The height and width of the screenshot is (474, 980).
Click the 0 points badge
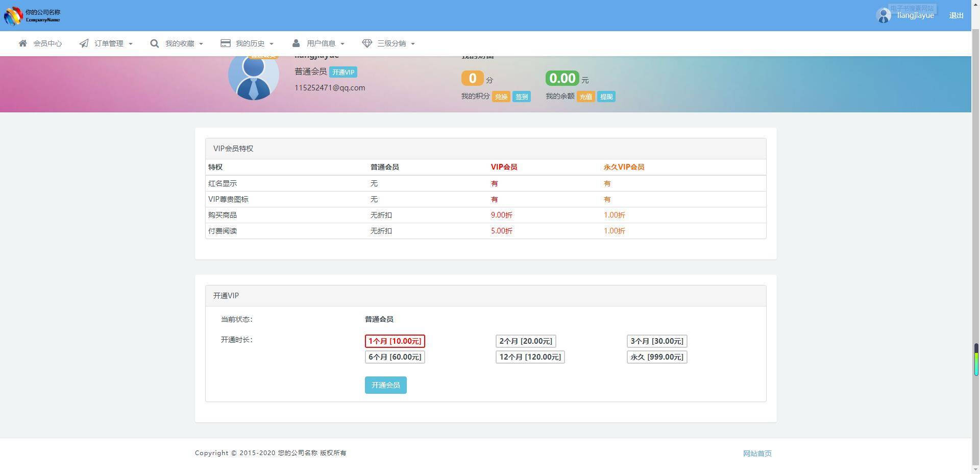473,78
